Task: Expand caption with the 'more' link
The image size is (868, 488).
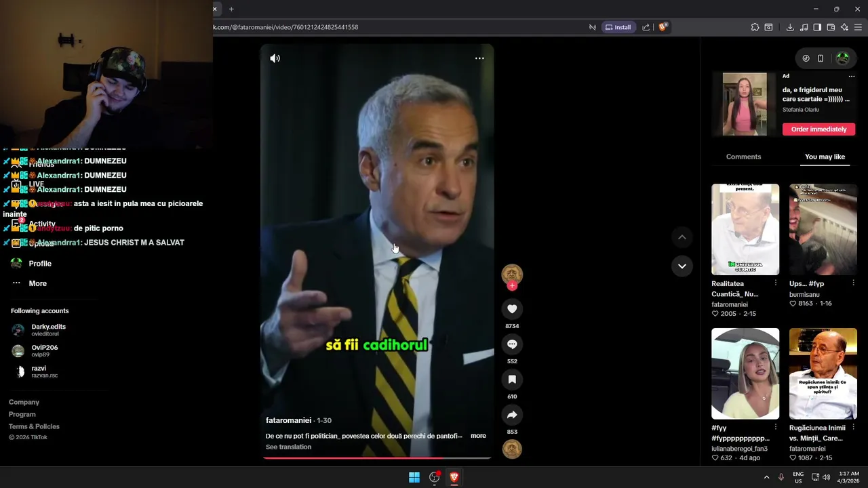Action: point(478,436)
